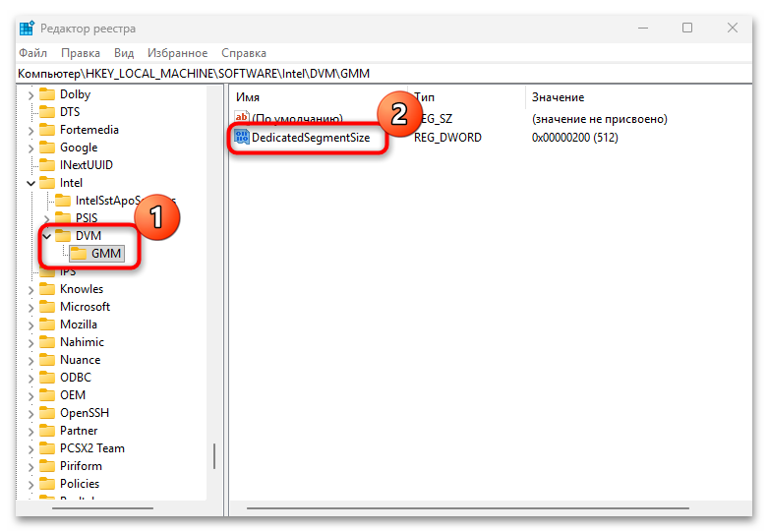This screenshot has height=532, width=768.
Task: Click the OpenSSH folder icon
Action: pos(47,413)
